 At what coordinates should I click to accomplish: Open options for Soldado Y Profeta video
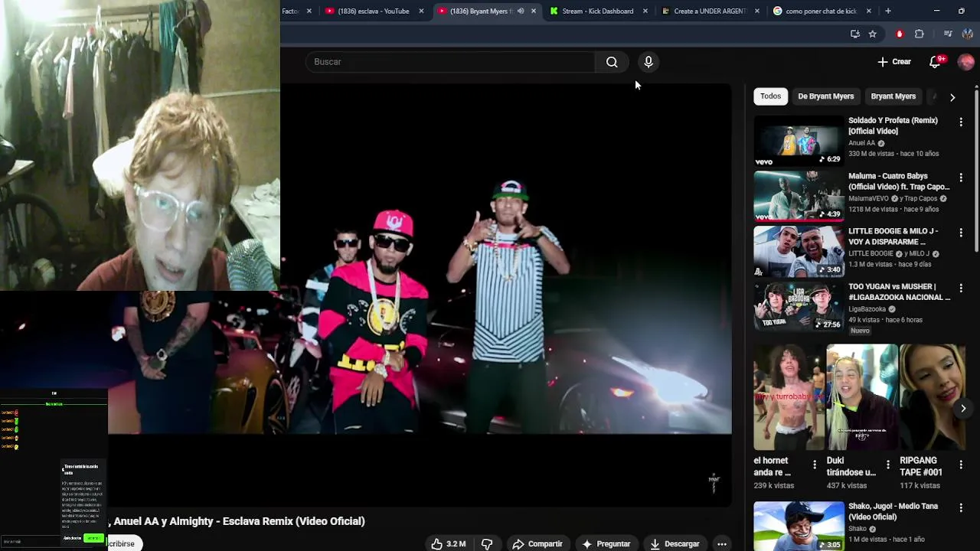pos(961,122)
